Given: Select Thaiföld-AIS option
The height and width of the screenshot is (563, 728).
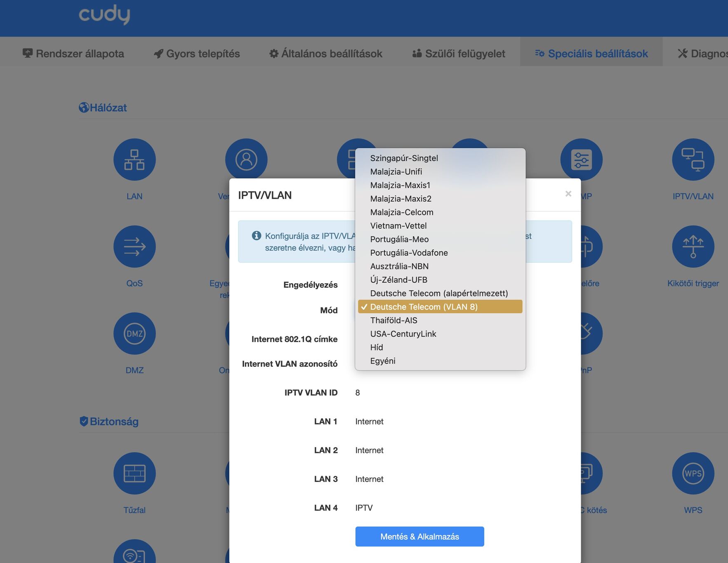Looking at the screenshot, I should (440, 321).
